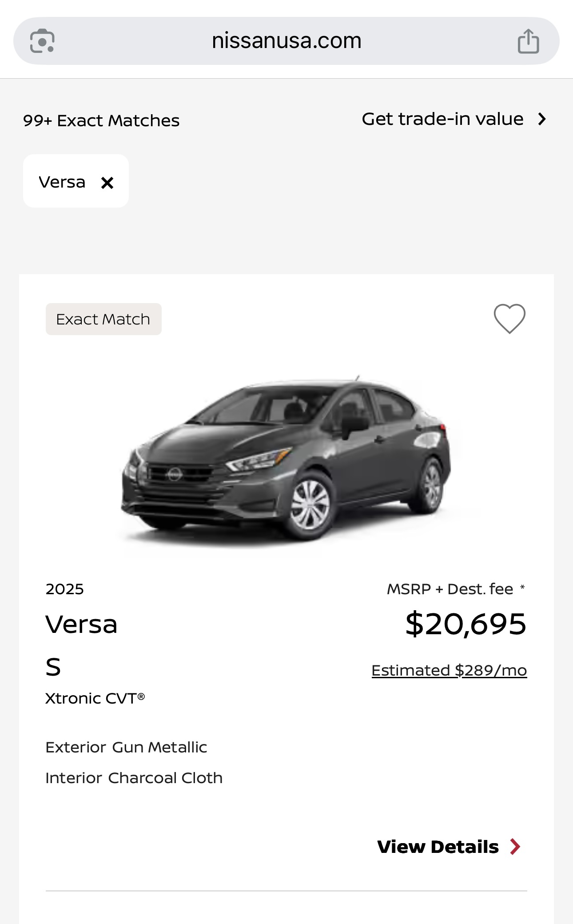Open the Get trade-in value link
Viewport: 573px width, 924px height.
pyautogui.click(x=442, y=119)
